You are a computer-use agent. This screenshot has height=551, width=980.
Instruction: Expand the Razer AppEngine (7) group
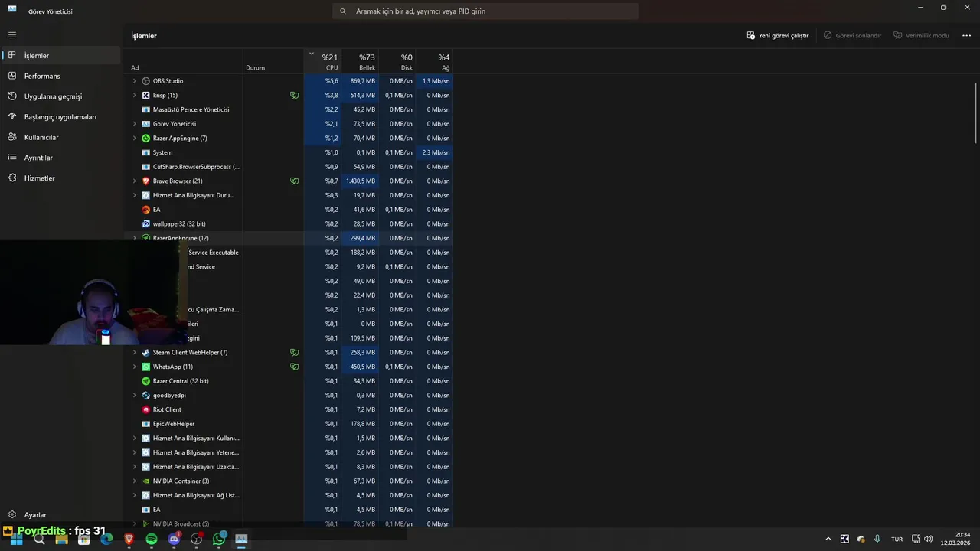pos(135,139)
